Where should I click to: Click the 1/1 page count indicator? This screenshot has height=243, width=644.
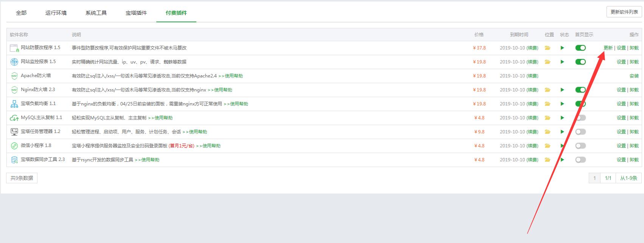(x=608, y=178)
